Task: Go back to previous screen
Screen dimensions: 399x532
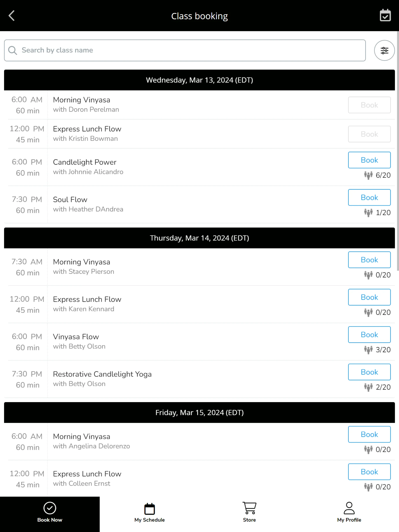Action: [x=11, y=16]
